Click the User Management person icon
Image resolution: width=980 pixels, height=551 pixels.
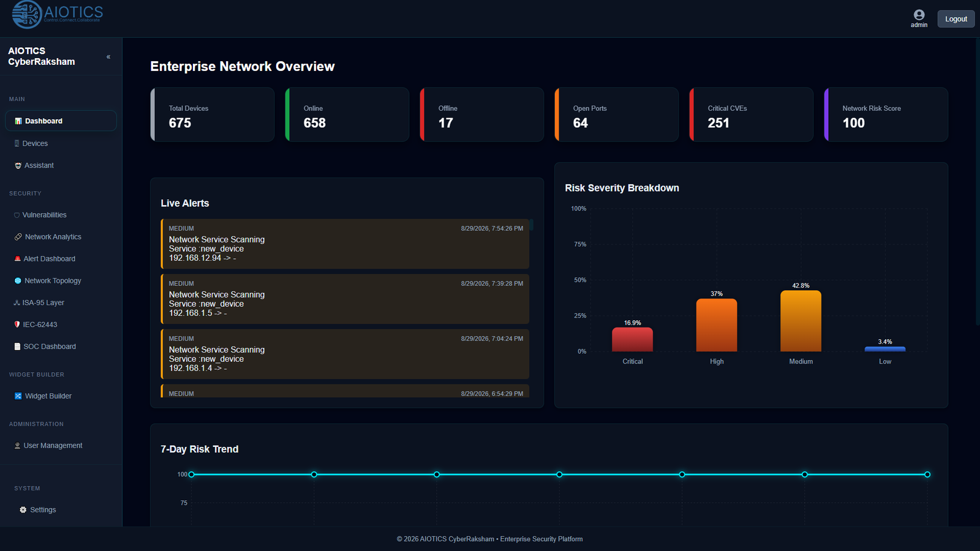click(x=18, y=446)
